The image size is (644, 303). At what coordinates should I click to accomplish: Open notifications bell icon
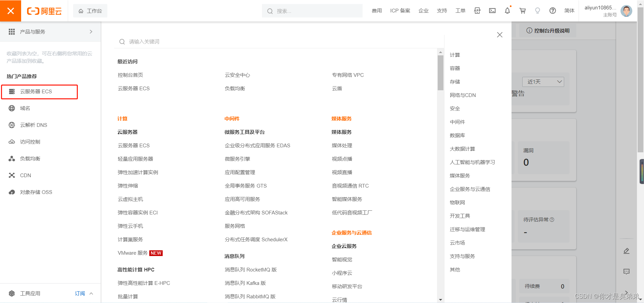507,11
